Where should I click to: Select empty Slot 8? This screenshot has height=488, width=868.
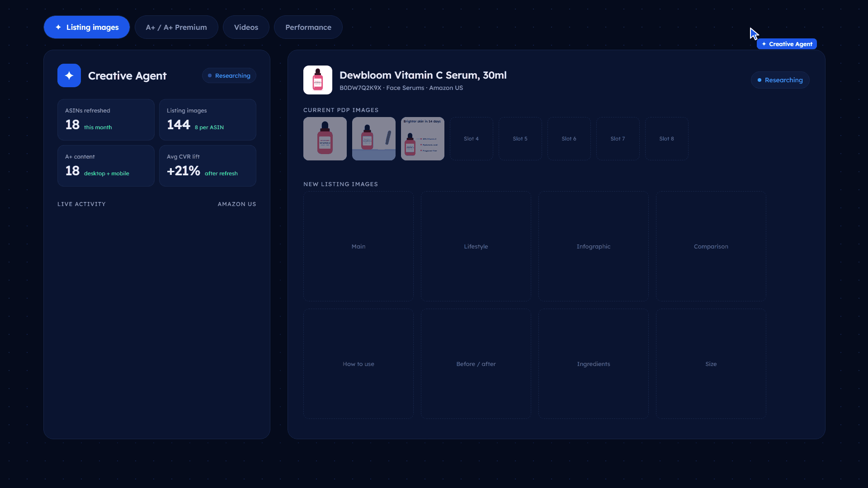pos(667,139)
